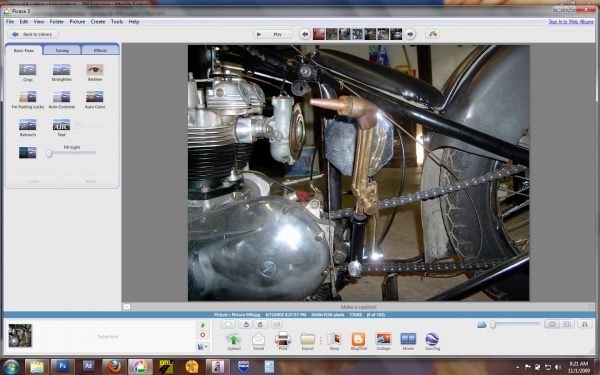Click the tag button beside rotate buttons
The height and width of the screenshot is (375, 600).
point(277,324)
